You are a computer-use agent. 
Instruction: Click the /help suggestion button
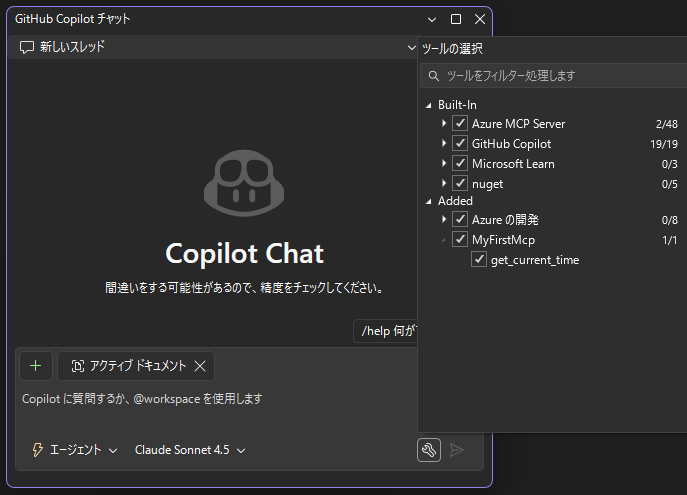[387, 331]
